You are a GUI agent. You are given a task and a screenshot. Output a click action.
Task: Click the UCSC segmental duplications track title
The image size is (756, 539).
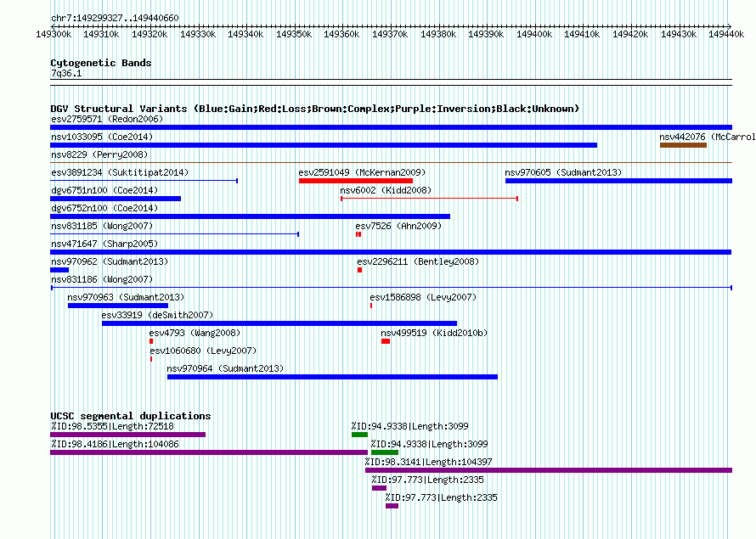131,416
